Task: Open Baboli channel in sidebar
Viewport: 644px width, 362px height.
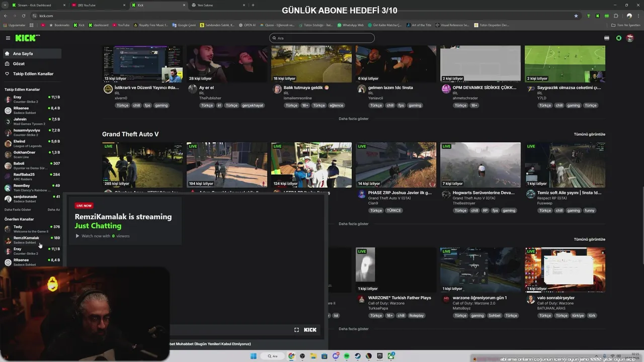Action: click(32, 165)
